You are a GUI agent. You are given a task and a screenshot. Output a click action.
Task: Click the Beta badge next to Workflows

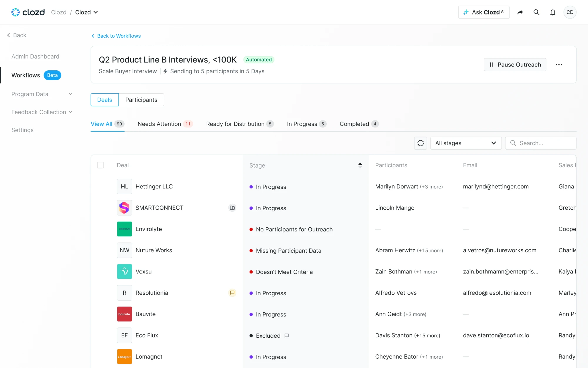tap(52, 75)
